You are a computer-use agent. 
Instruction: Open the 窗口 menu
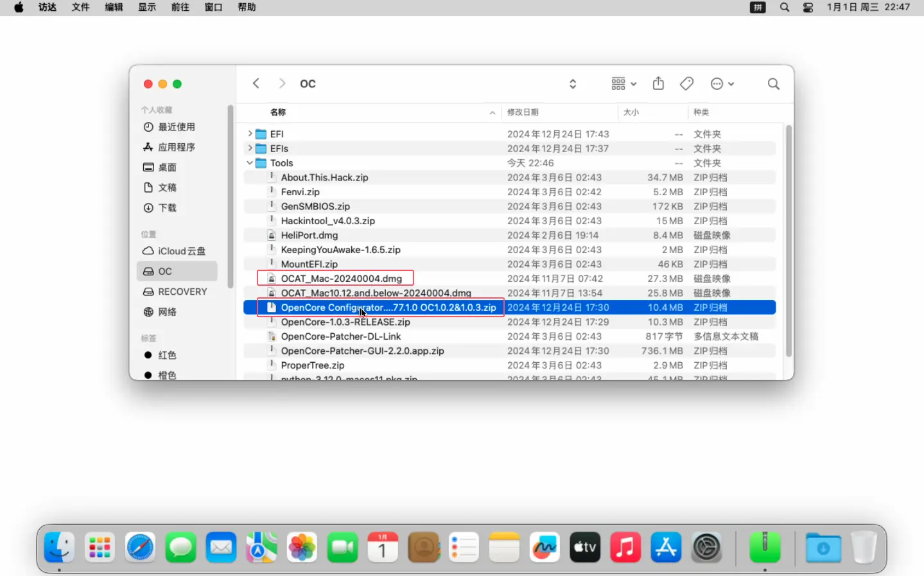coord(213,8)
